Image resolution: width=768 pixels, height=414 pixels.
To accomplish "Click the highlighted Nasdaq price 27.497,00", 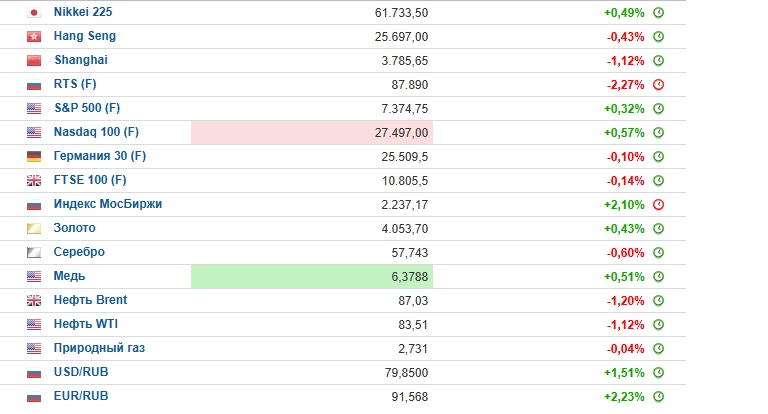I will click(x=401, y=133).
